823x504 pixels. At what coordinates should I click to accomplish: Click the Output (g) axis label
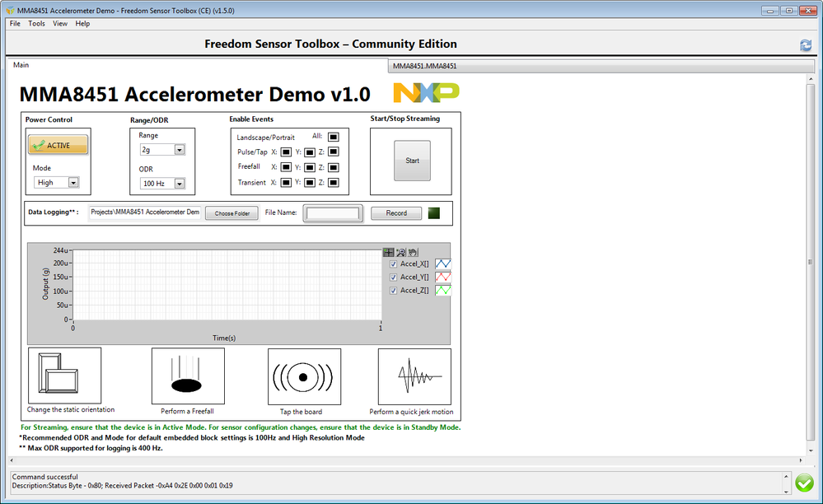(45, 284)
